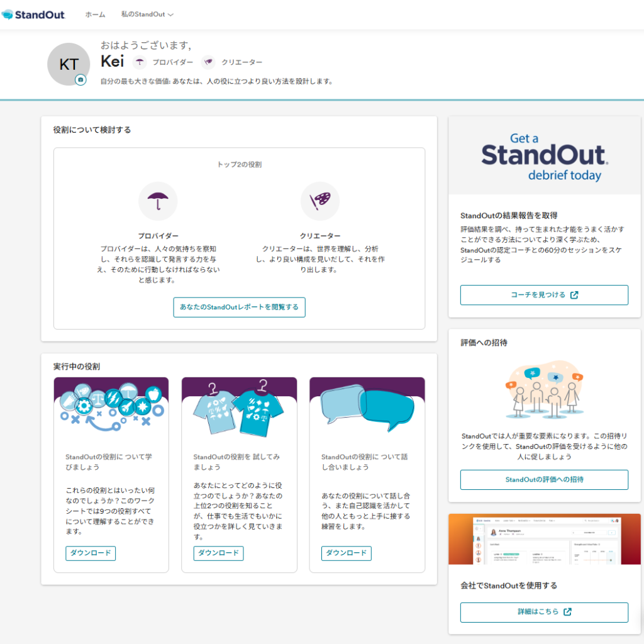The width and height of the screenshot is (644, 644).
Task: Click the StandOutの結果報告を取得 heading
Action: [x=509, y=216]
